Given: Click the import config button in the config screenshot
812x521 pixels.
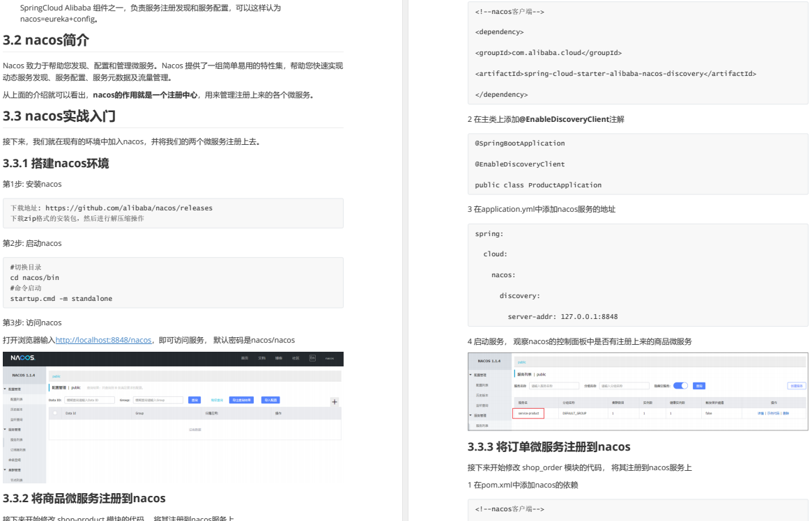Looking at the screenshot, I should click(x=270, y=400).
